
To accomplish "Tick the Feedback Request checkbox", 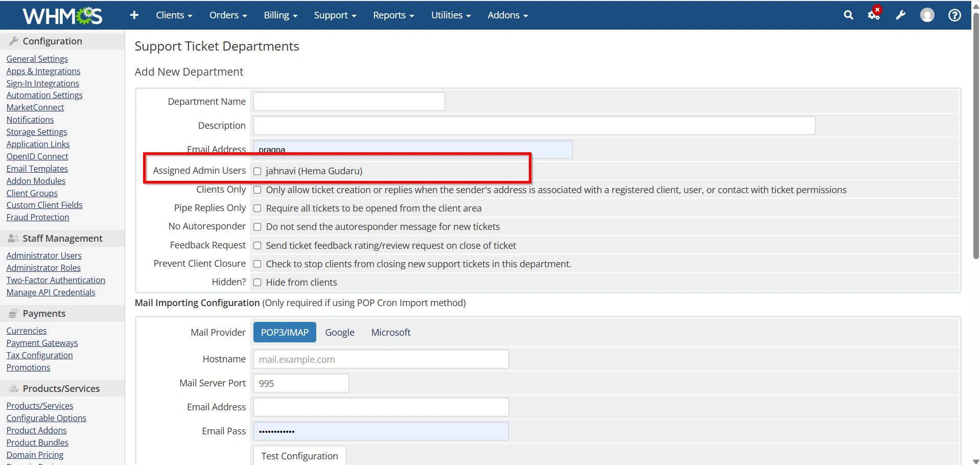I will 258,246.
